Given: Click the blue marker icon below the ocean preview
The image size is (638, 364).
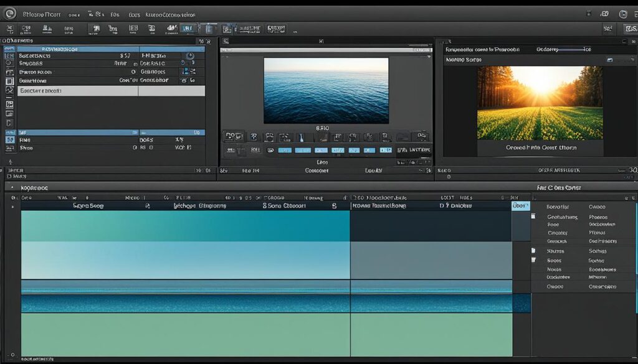Looking at the screenshot, I should [301, 137].
